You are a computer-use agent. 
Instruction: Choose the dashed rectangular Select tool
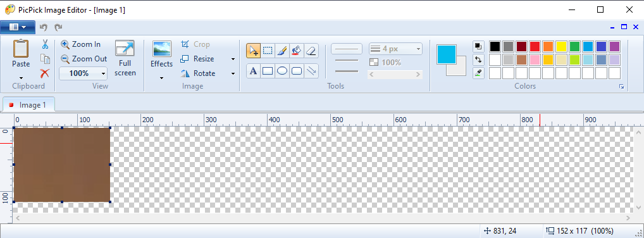tap(268, 51)
